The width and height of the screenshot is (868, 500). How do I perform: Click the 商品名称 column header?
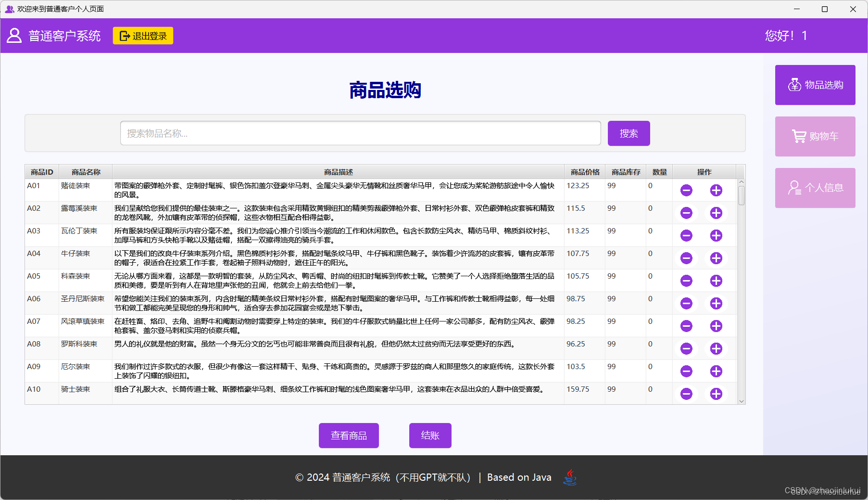[85, 171]
